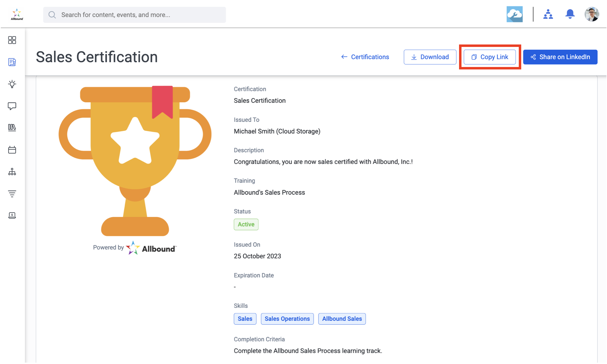Image resolution: width=607 pixels, height=364 pixels.
Task: Copy the certification link
Action: (x=489, y=57)
